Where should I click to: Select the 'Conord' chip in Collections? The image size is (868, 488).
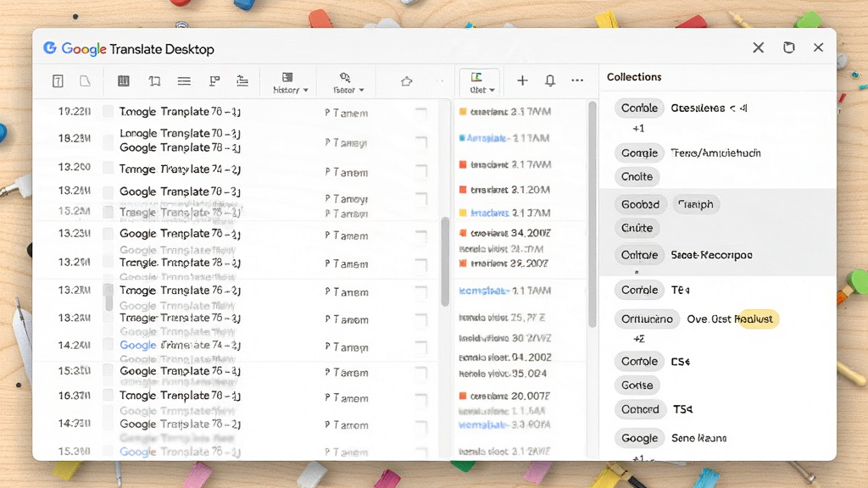coord(640,409)
